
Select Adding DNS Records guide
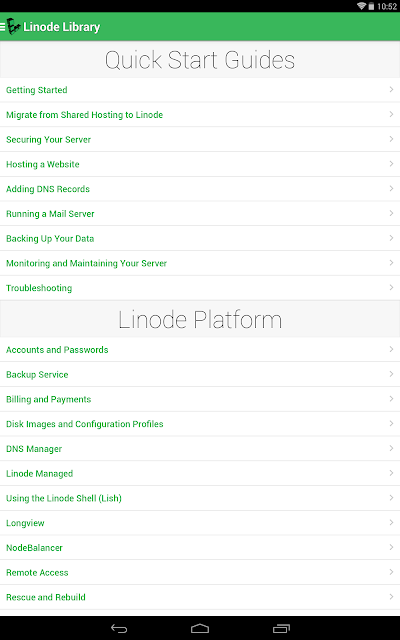click(x=200, y=189)
